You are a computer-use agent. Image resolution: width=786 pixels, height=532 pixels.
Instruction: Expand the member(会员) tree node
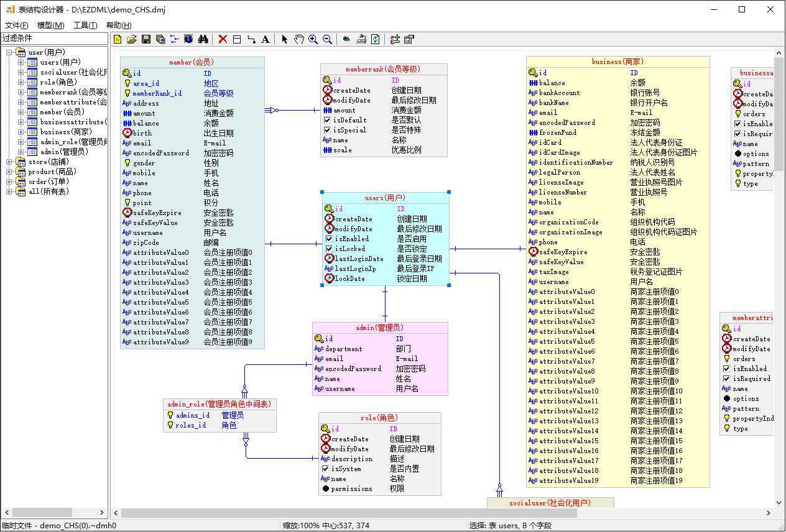click(21, 112)
